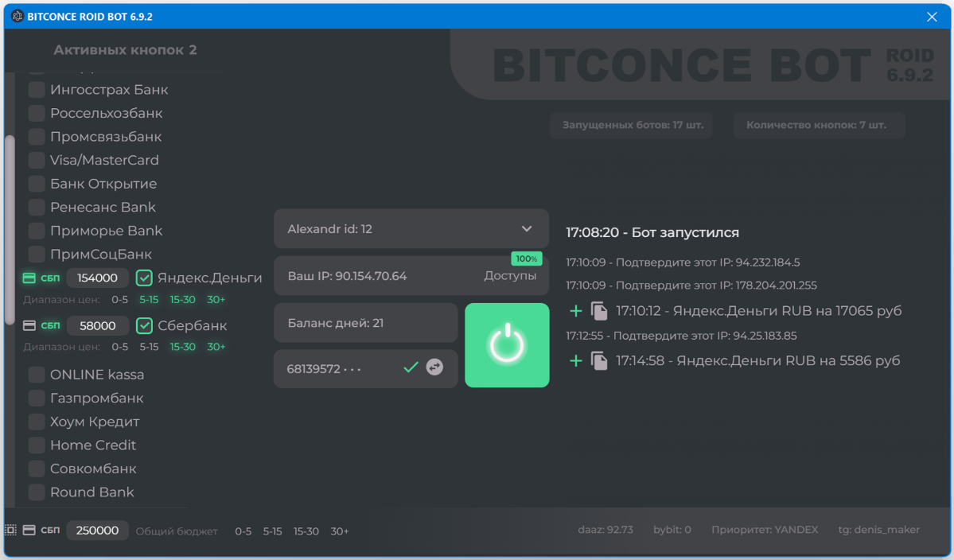Click the Баланс дней: 21 box
The image size is (954, 560).
click(x=366, y=323)
